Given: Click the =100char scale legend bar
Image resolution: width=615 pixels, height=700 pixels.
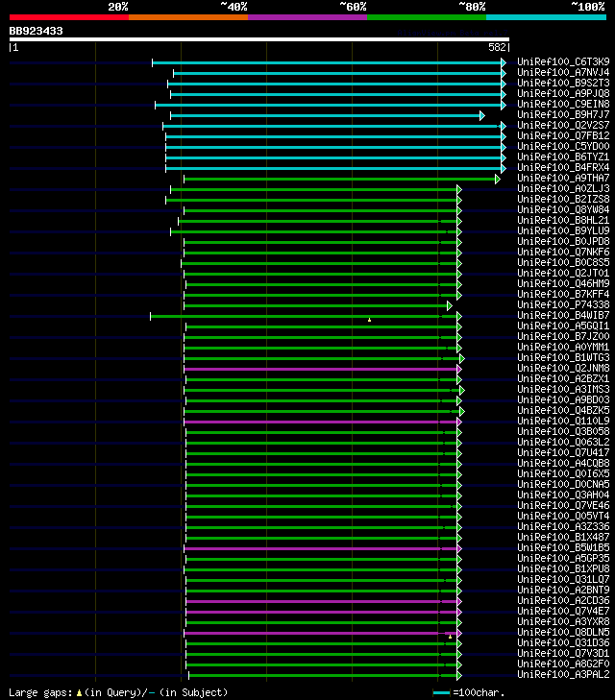Looking at the screenshot, I should point(441,693).
